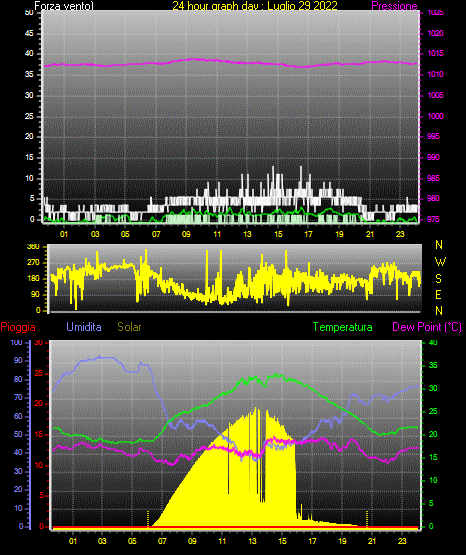This screenshot has height=555, width=466.
Task: Click the 90 humidity axis value
Action: click(x=18, y=360)
